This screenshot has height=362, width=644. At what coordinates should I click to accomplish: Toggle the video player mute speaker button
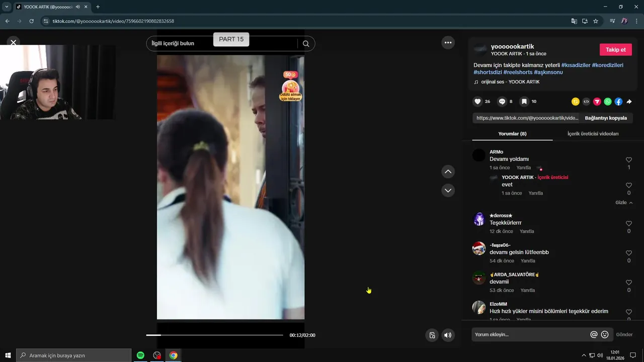tap(448, 335)
